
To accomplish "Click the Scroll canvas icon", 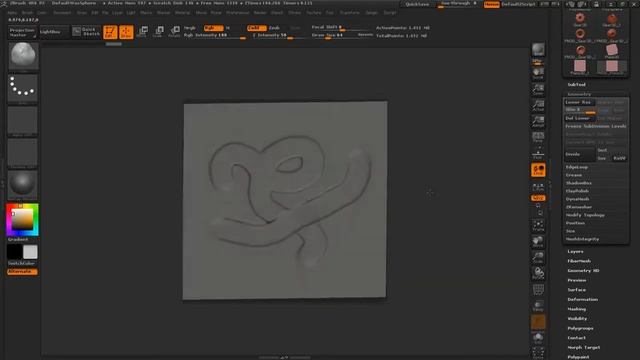I will pos(538,73).
